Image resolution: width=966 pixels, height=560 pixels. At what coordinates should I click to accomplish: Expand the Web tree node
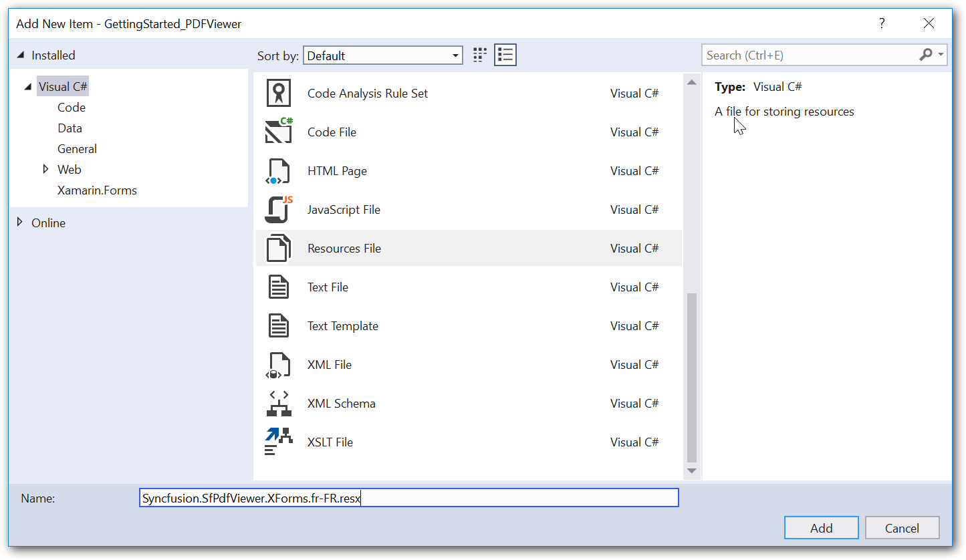coord(45,170)
